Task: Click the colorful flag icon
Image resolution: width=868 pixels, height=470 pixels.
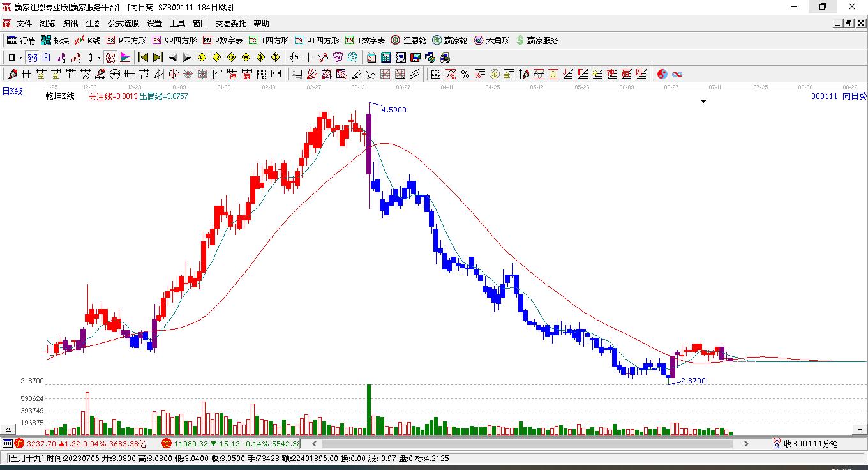Action: pos(124,57)
